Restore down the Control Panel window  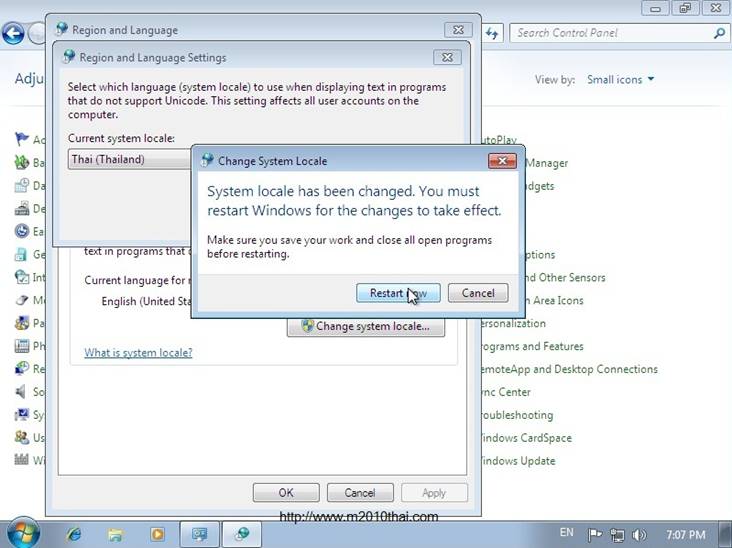(x=684, y=8)
